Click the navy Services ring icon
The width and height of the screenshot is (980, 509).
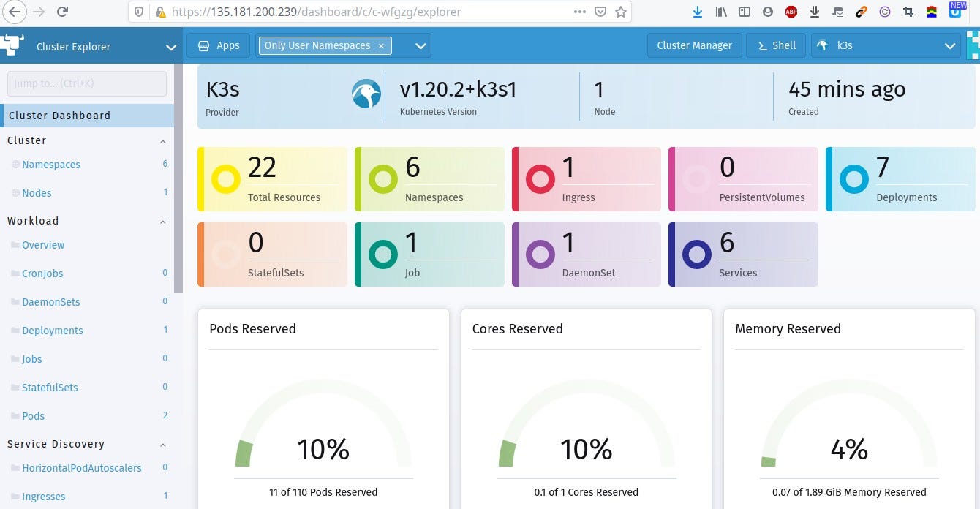tap(697, 254)
